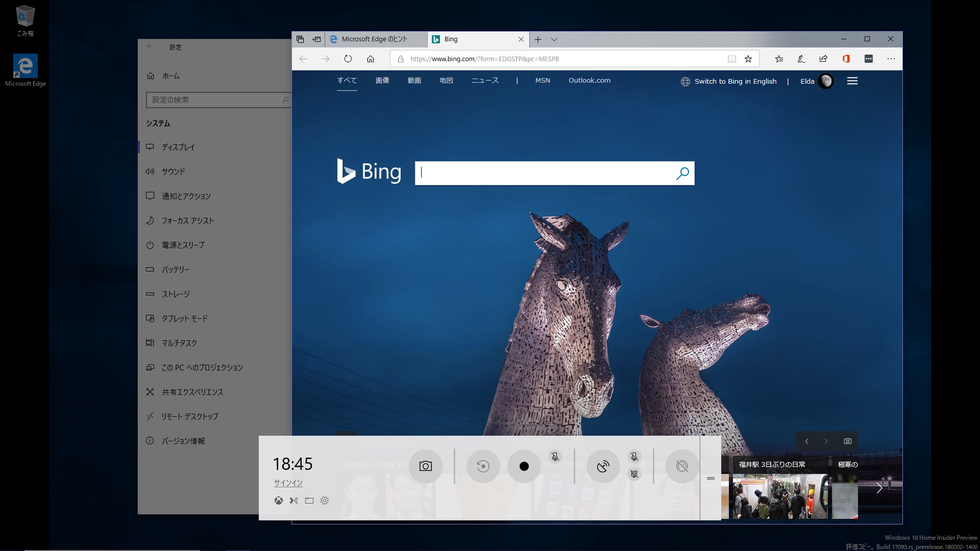Open ストレージ in Settings window
This screenshot has height=551, width=980.
tap(215, 294)
